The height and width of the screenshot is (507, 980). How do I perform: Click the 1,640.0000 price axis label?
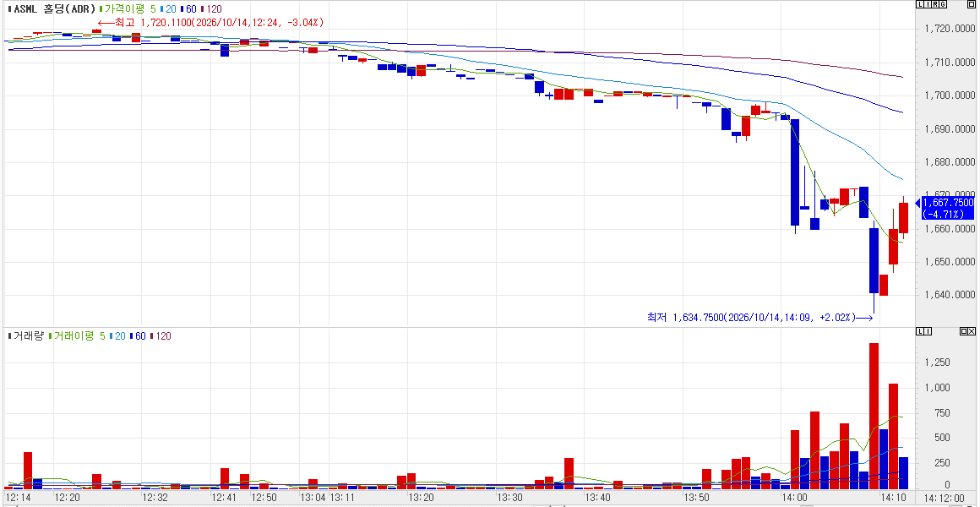950,295
